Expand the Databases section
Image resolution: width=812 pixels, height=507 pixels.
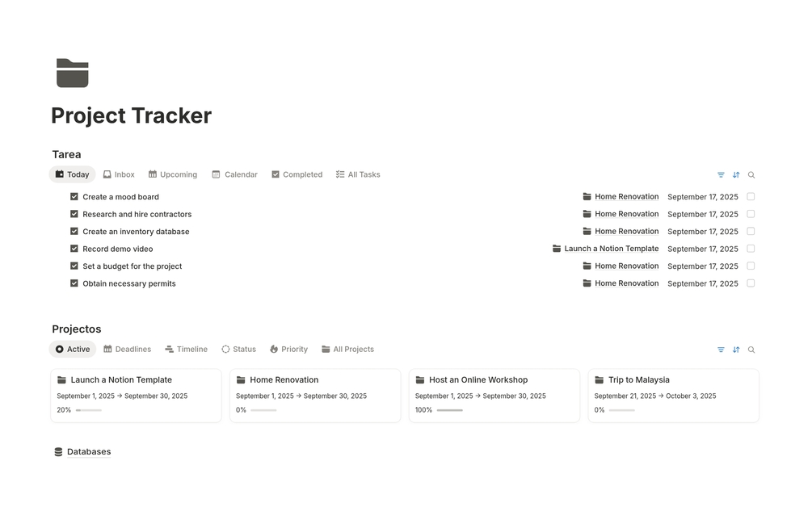[88, 452]
